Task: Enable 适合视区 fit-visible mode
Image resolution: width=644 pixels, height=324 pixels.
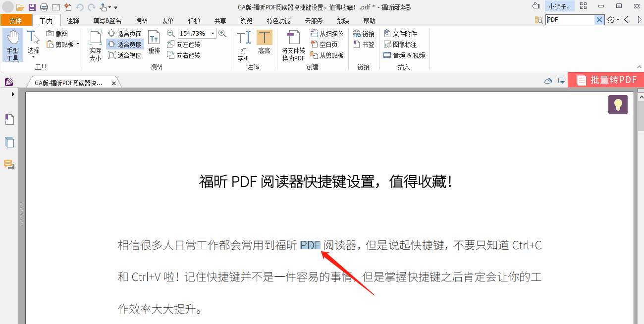Action: [125, 55]
